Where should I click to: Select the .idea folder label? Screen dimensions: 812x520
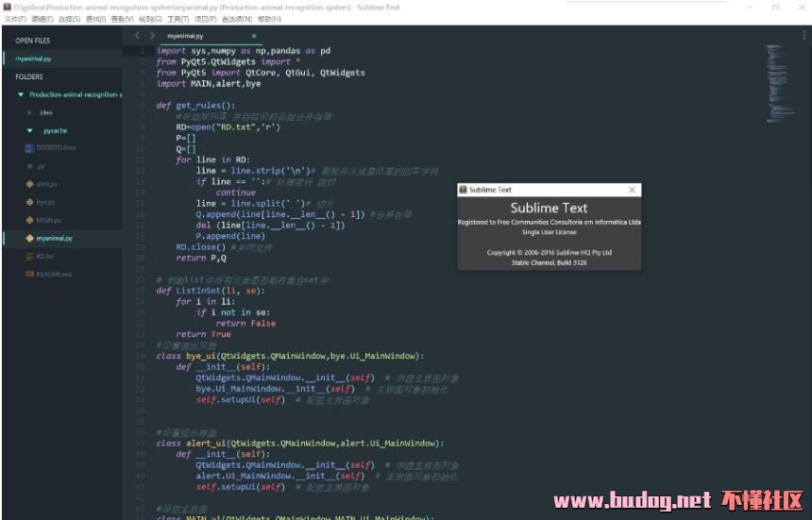[45, 112]
